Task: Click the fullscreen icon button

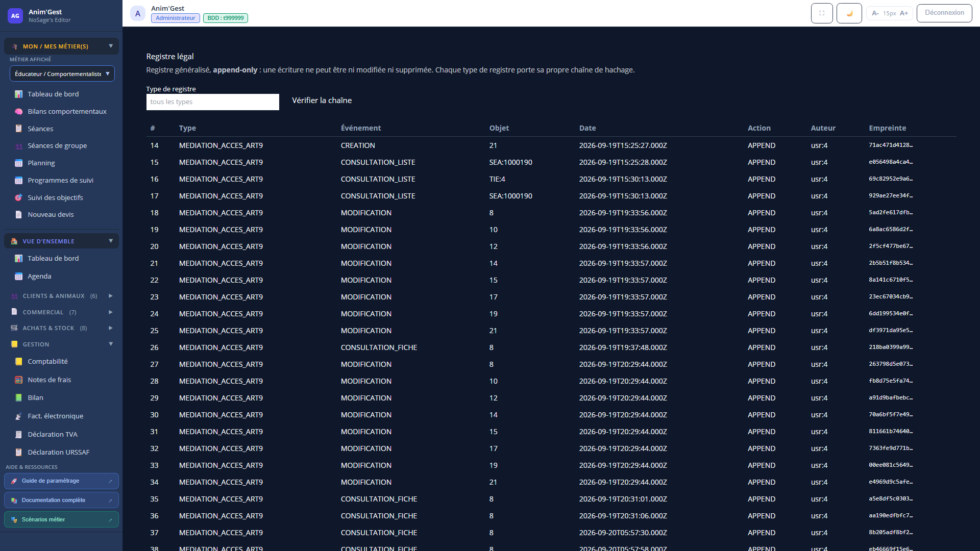Action: coord(822,13)
